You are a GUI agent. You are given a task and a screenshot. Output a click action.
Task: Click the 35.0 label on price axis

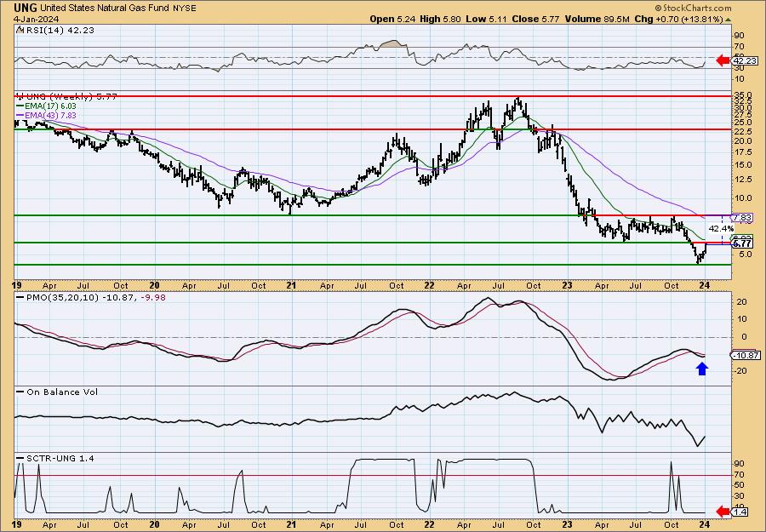coord(744,94)
